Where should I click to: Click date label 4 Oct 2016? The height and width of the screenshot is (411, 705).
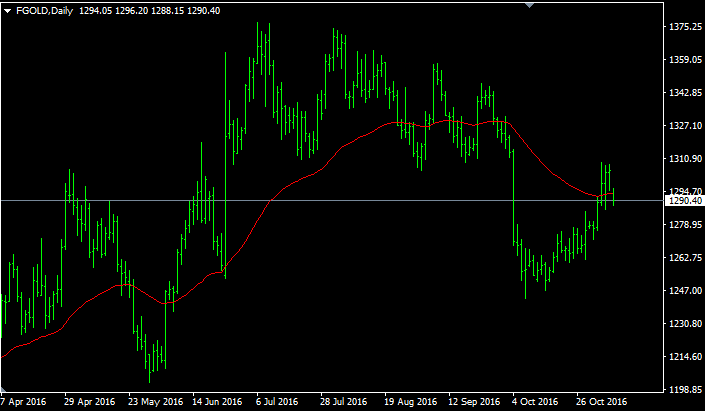(x=535, y=402)
